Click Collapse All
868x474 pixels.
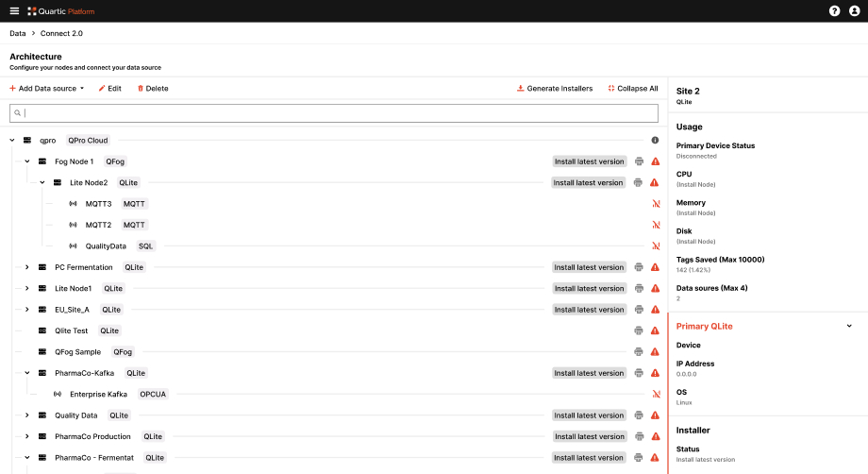(633, 89)
